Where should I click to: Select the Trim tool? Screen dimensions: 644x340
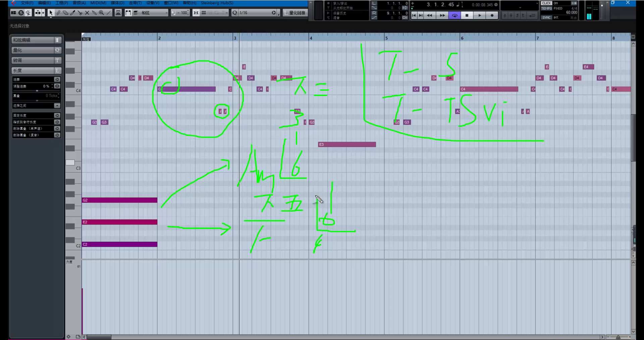point(72,13)
